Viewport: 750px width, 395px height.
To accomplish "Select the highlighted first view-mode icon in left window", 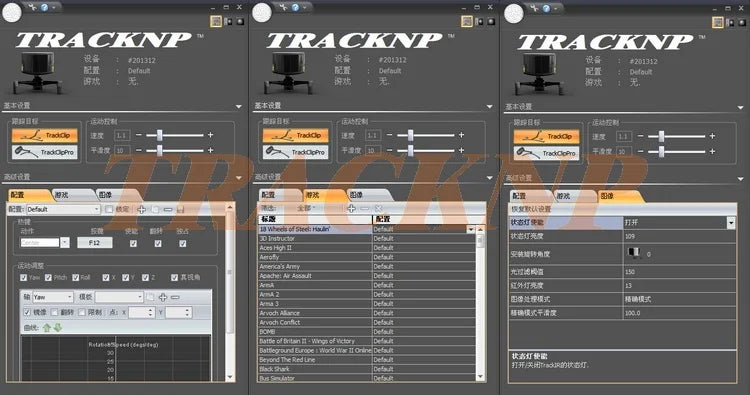I will pyautogui.click(x=216, y=22).
